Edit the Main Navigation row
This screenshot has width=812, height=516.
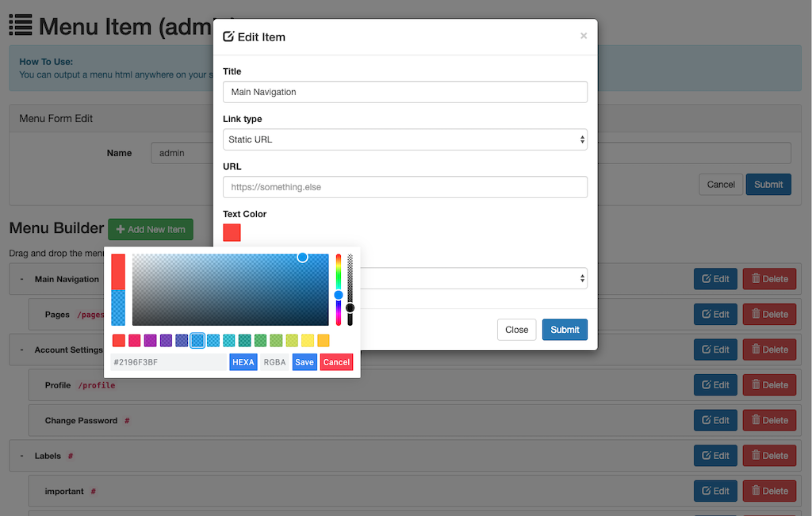tap(715, 279)
